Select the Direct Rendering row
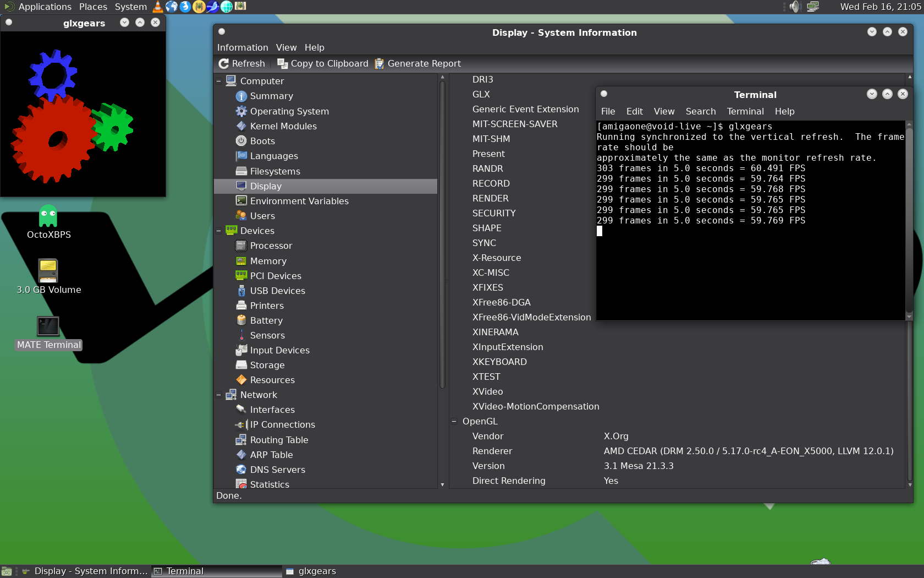This screenshot has height=578, width=924. (676, 481)
